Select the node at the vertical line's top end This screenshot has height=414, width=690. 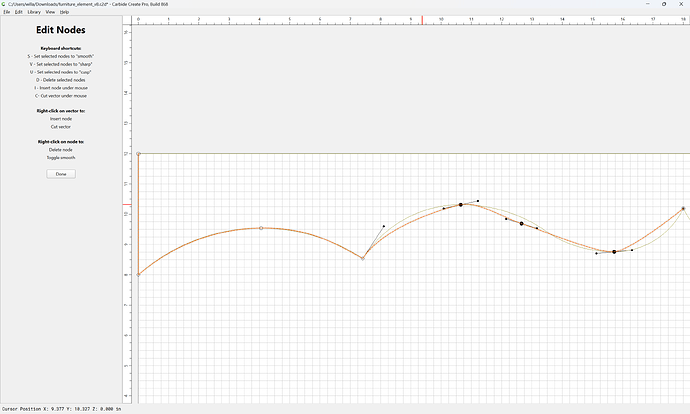138,154
